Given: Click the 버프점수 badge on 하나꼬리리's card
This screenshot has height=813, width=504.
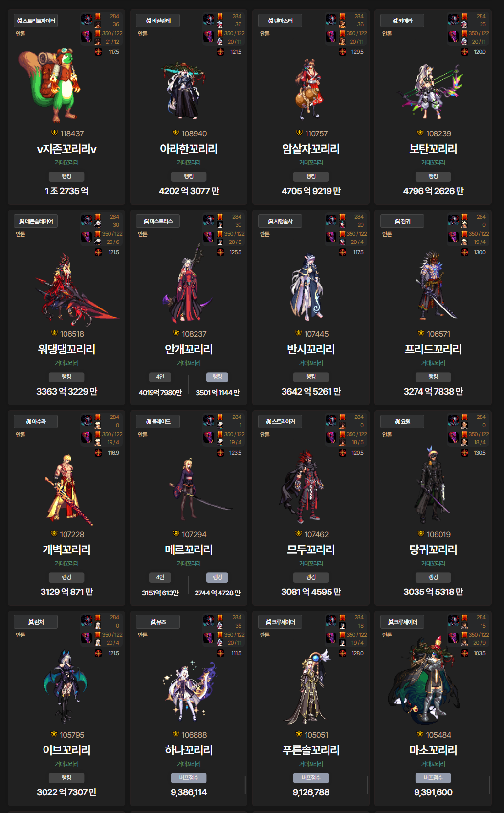Looking at the screenshot, I should coord(189,778).
